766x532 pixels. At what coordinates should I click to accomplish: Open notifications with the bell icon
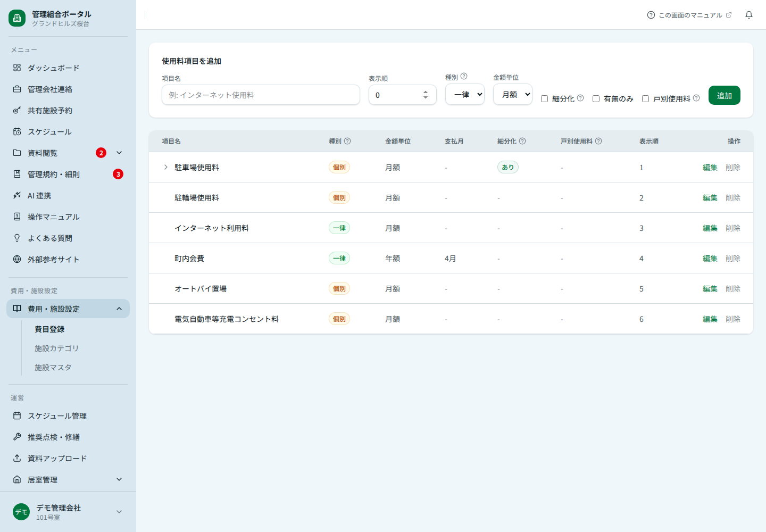(x=749, y=15)
